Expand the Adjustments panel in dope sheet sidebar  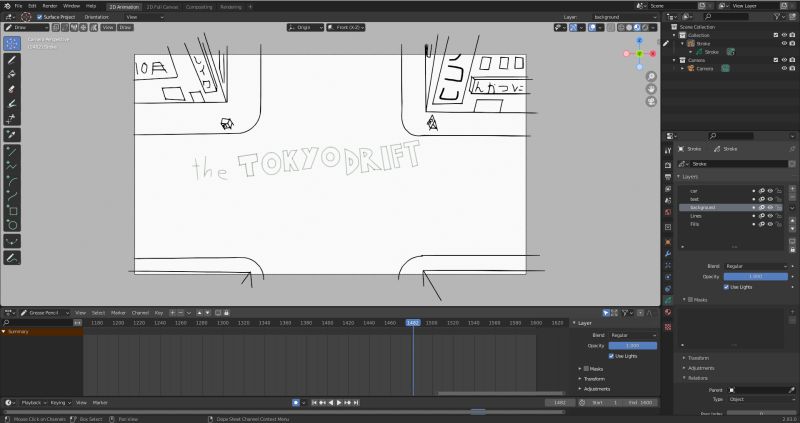596,389
